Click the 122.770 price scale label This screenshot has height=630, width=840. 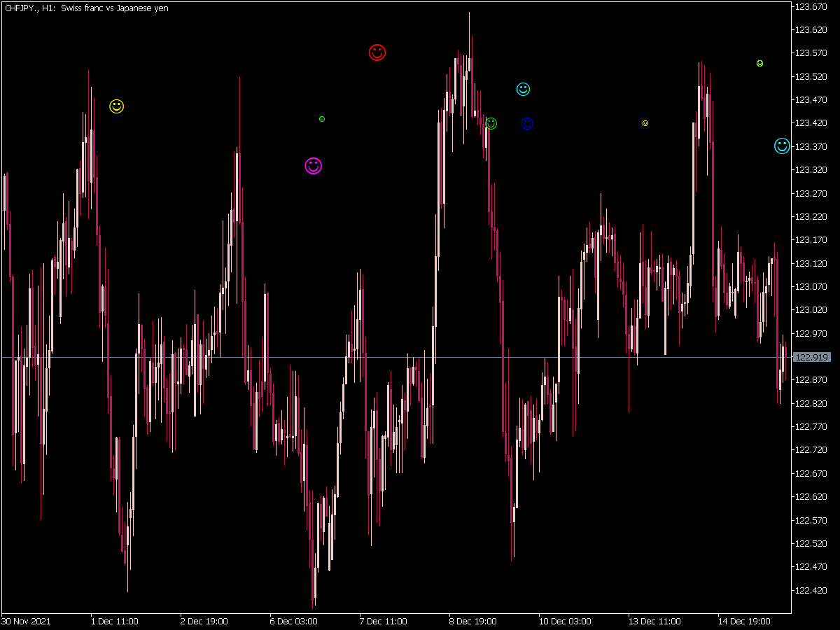(x=812, y=427)
